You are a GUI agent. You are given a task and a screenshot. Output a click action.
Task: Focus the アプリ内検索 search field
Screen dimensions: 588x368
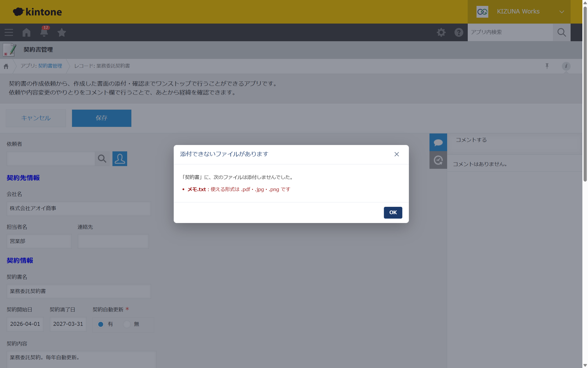(x=510, y=32)
